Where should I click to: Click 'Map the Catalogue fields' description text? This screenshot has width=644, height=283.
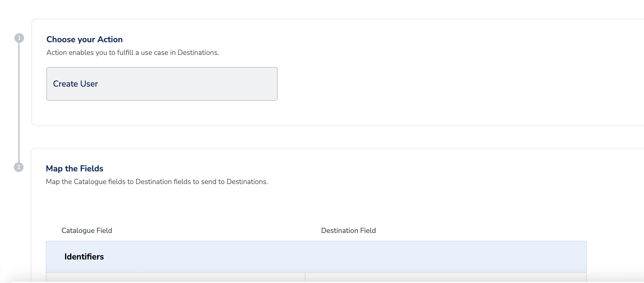[x=157, y=182]
